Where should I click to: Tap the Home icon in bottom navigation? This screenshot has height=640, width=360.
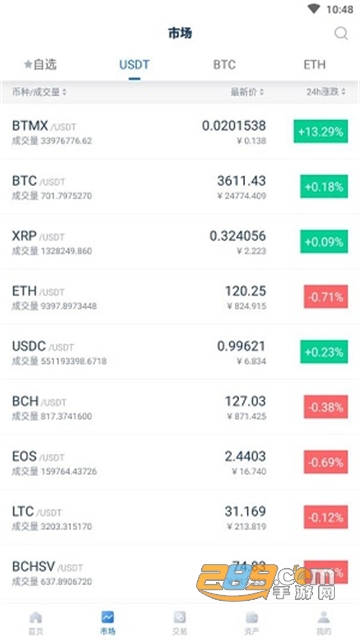tap(36, 618)
